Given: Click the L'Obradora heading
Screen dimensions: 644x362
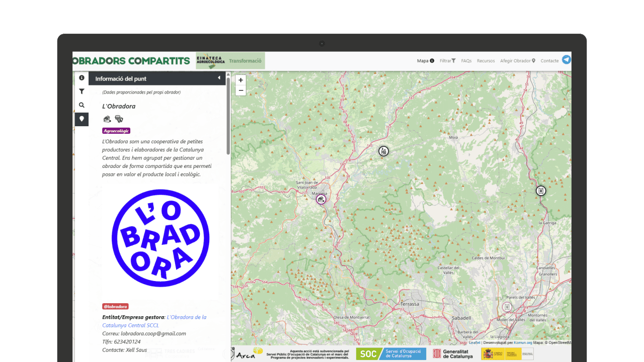Looking at the screenshot, I should point(119,106).
